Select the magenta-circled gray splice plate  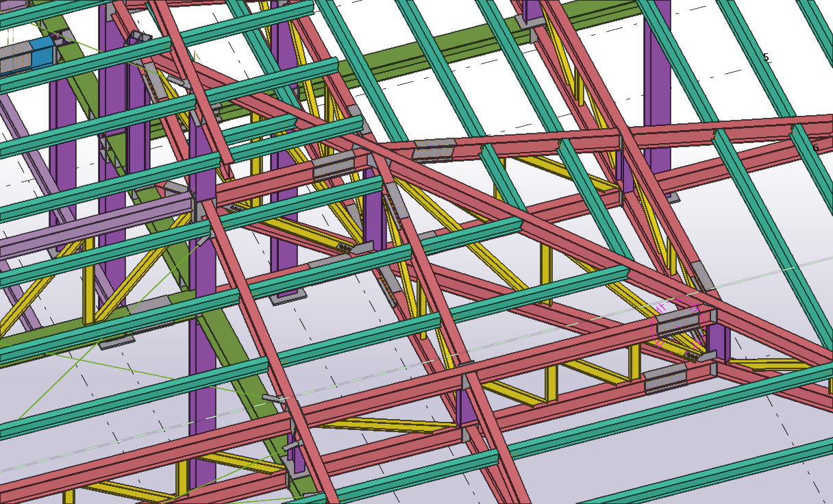[677, 320]
